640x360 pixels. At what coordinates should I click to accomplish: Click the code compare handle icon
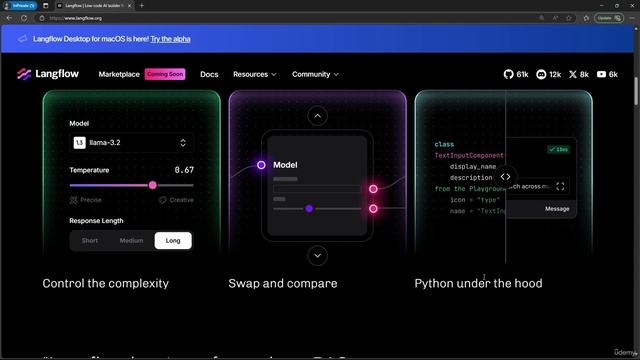(505, 177)
